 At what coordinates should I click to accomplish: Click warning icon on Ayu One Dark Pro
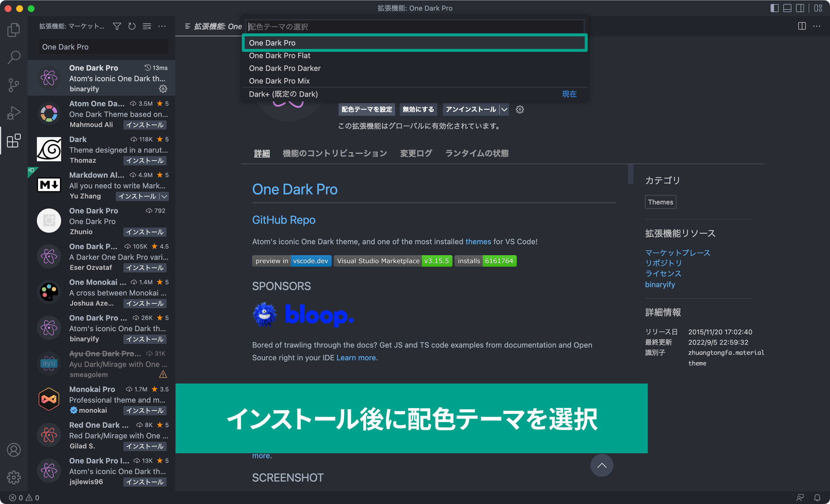[x=163, y=374]
